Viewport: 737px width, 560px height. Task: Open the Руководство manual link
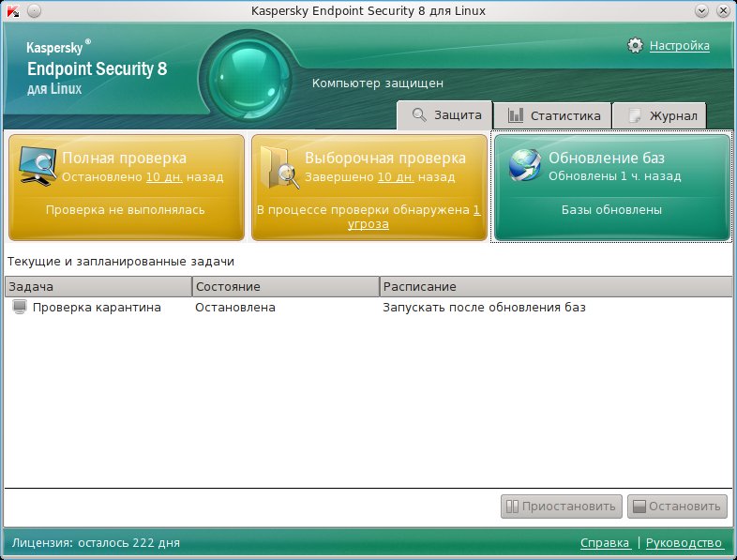pos(684,542)
